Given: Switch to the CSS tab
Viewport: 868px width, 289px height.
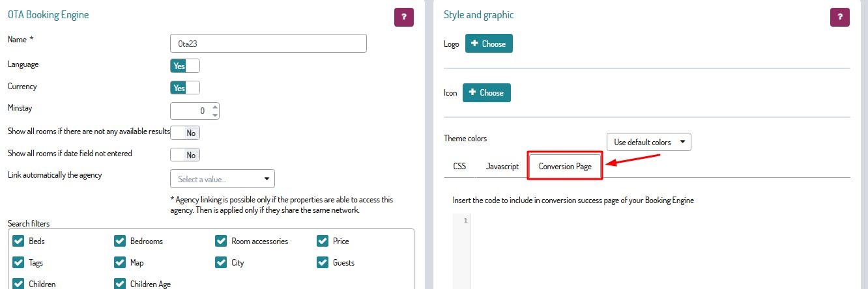Looking at the screenshot, I should (x=459, y=166).
